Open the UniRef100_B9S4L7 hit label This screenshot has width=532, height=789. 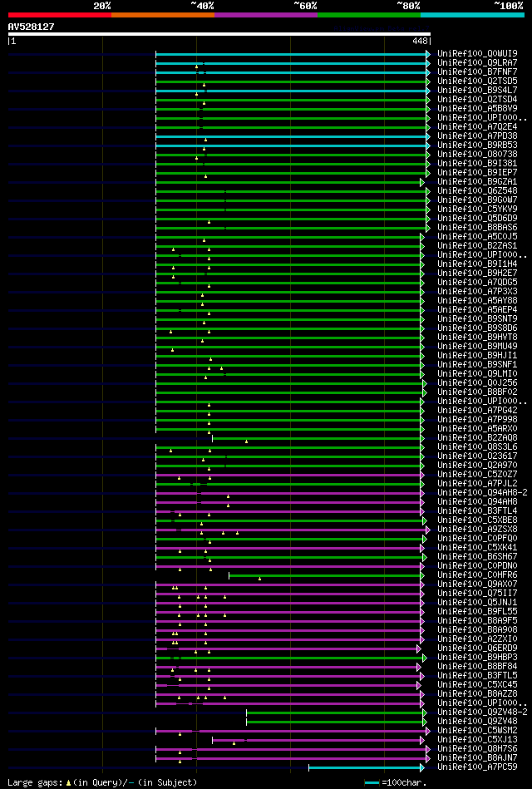point(478,90)
